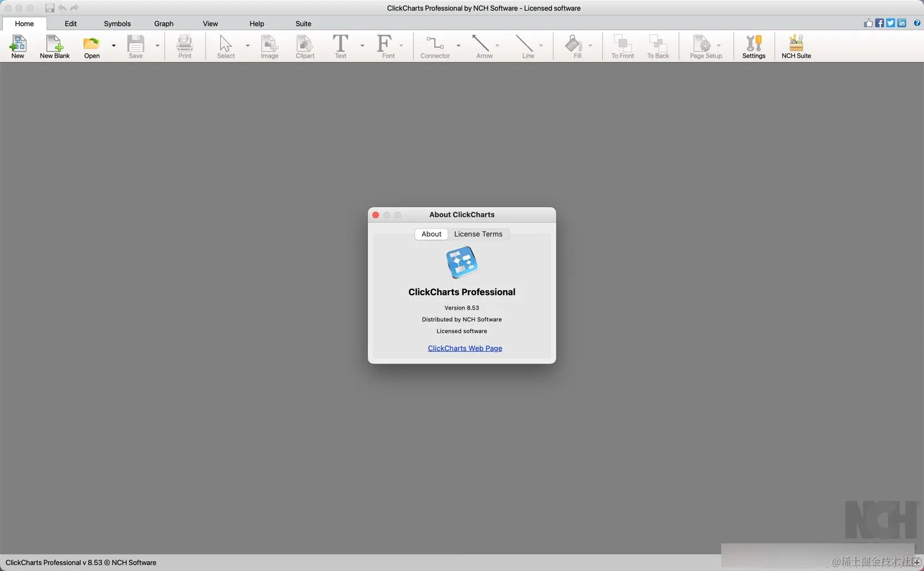Share on Facebook via its icon
This screenshot has width=924, height=571.
click(879, 23)
